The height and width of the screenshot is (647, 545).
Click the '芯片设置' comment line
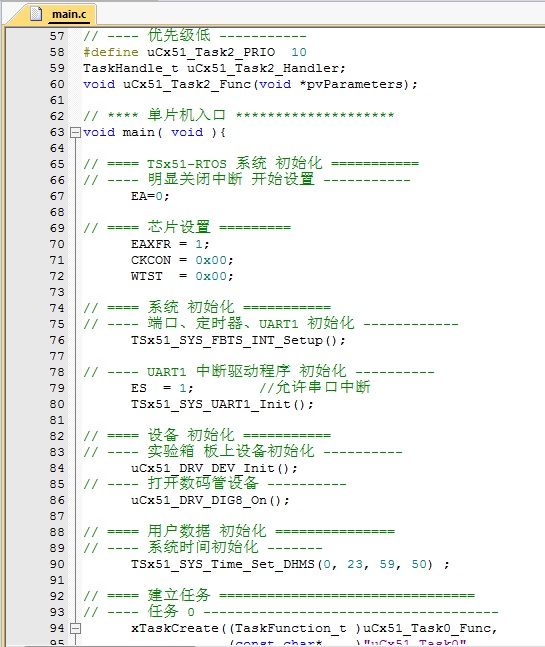pos(187,227)
